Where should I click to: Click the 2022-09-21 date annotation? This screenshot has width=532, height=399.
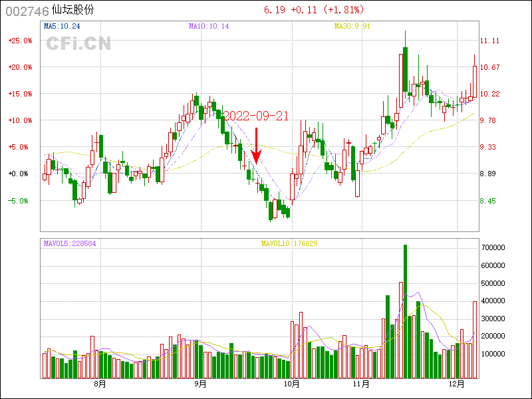pos(256,116)
